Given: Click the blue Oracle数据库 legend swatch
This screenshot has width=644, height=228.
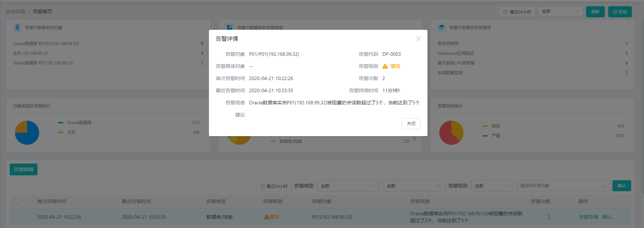Looking at the screenshot, I should 61,123.
